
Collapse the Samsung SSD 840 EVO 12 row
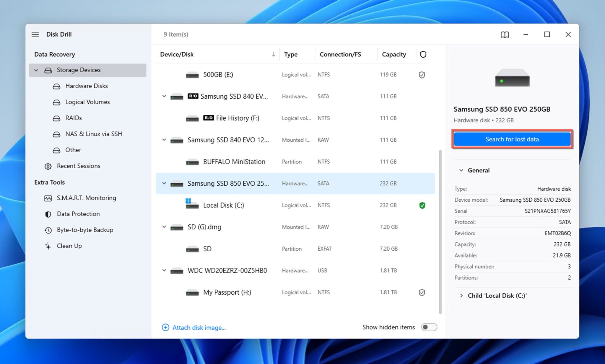tap(164, 140)
